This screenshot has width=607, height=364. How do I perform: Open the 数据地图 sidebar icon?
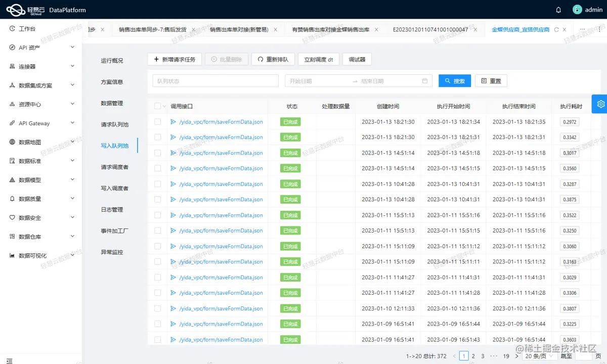[x=28, y=142]
